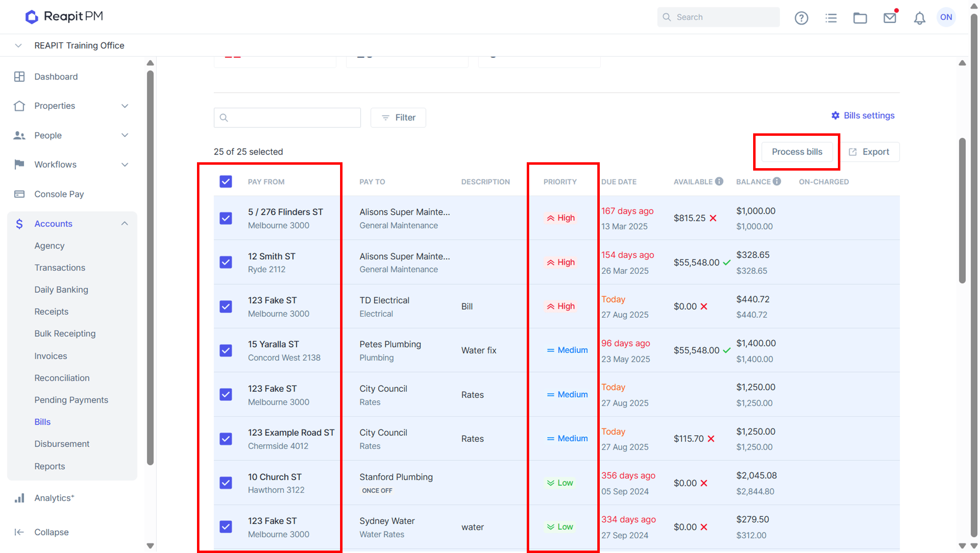Click the Balance column info icon

tap(777, 181)
